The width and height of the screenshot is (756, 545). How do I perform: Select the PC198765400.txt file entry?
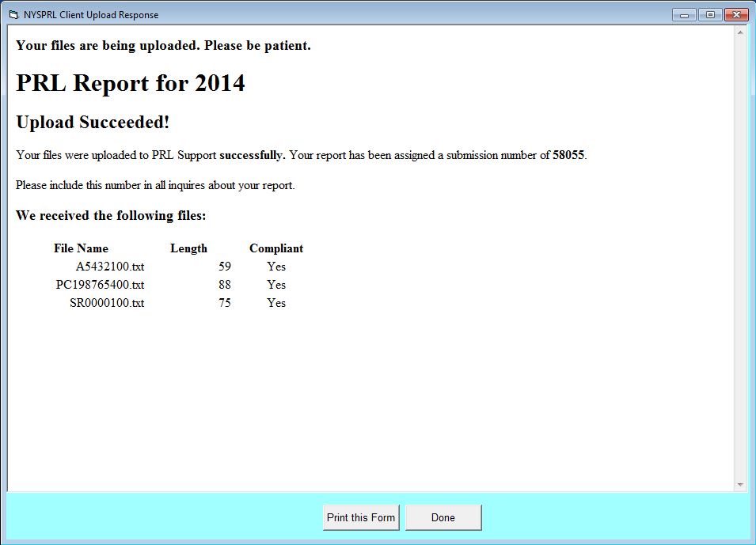tap(100, 285)
